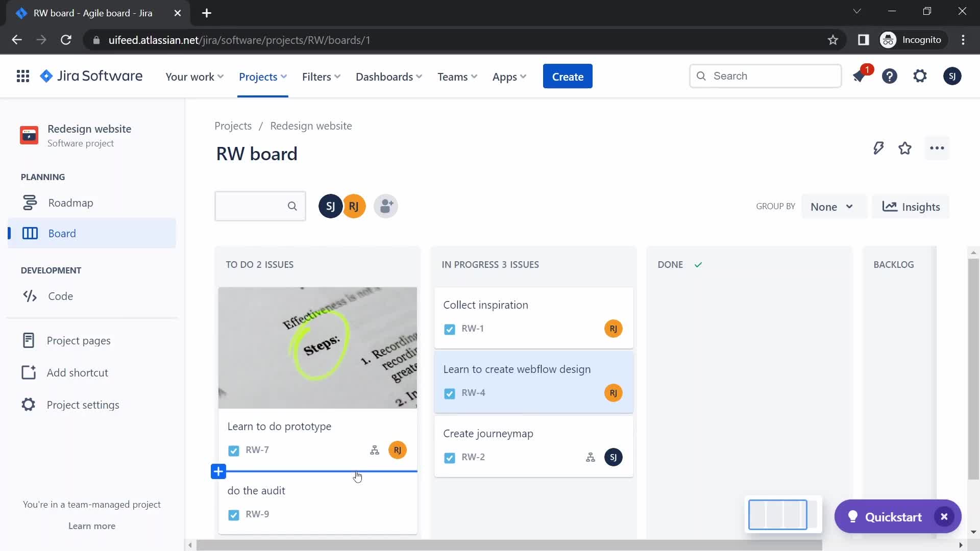Click the Board icon in sidebar
The width and height of the screenshot is (980, 551).
click(x=30, y=233)
